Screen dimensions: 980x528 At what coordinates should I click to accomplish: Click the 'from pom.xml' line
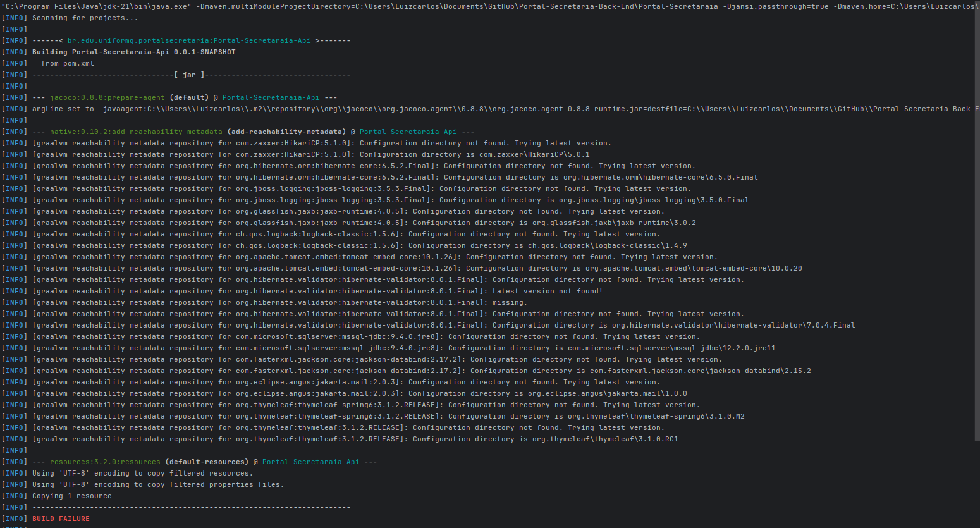point(48,63)
